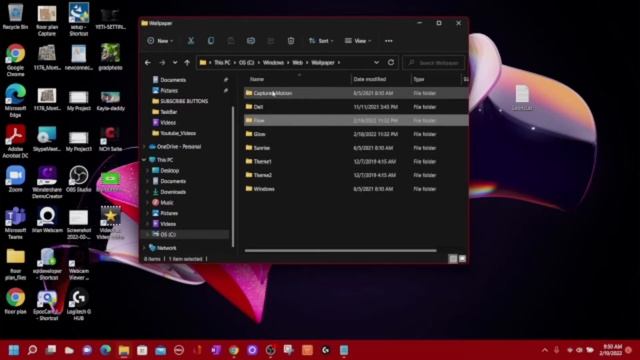The image size is (640, 360).
Task: Select the Captured Motion folder row
Action: point(356,93)
